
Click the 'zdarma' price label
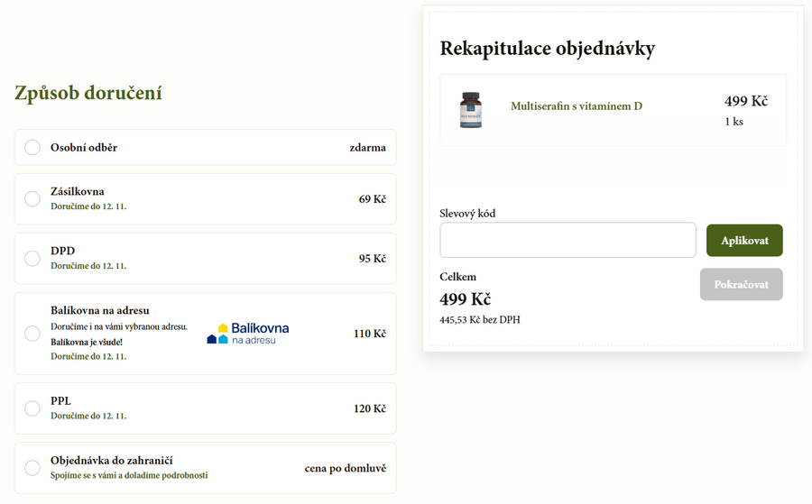[x=368, y=147]
